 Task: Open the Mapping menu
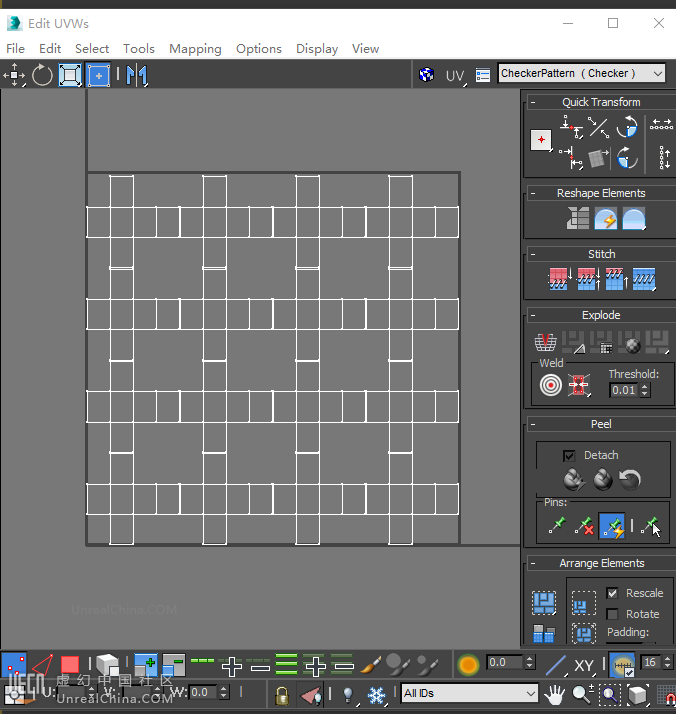tap(195, 49)
